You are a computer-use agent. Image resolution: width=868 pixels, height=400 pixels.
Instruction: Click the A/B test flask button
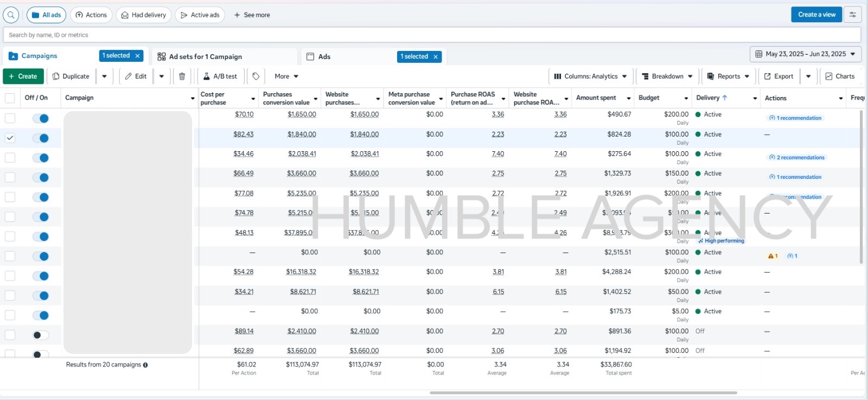(220, 76)
